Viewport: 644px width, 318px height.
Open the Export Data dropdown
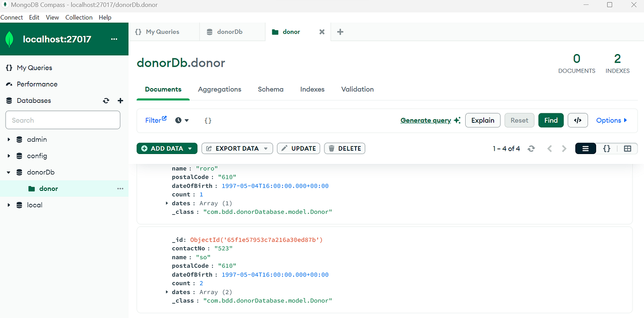[x=237, y=148]
